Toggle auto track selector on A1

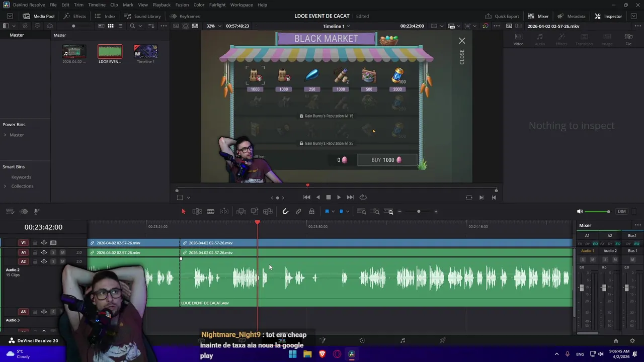click(x=44, y=252)
